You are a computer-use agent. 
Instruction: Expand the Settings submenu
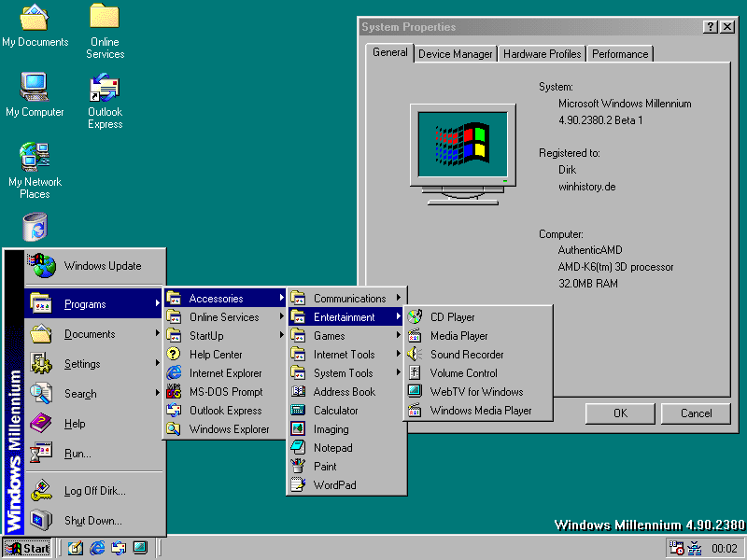pos(93,363)
